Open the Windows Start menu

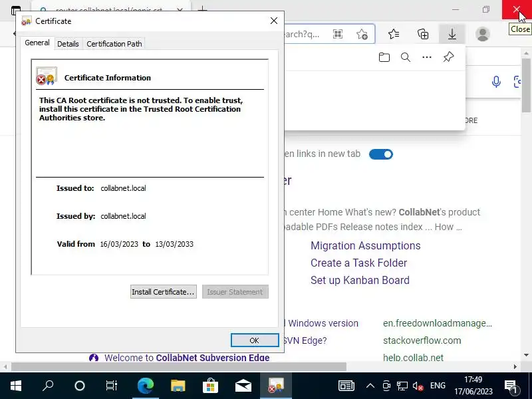[x=16, y=386]
